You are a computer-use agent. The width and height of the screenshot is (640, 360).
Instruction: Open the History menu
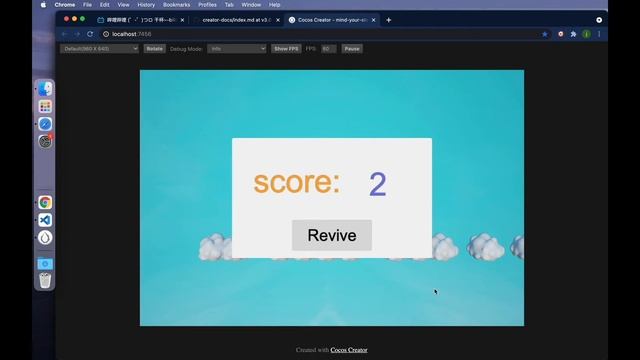[146, 5]
